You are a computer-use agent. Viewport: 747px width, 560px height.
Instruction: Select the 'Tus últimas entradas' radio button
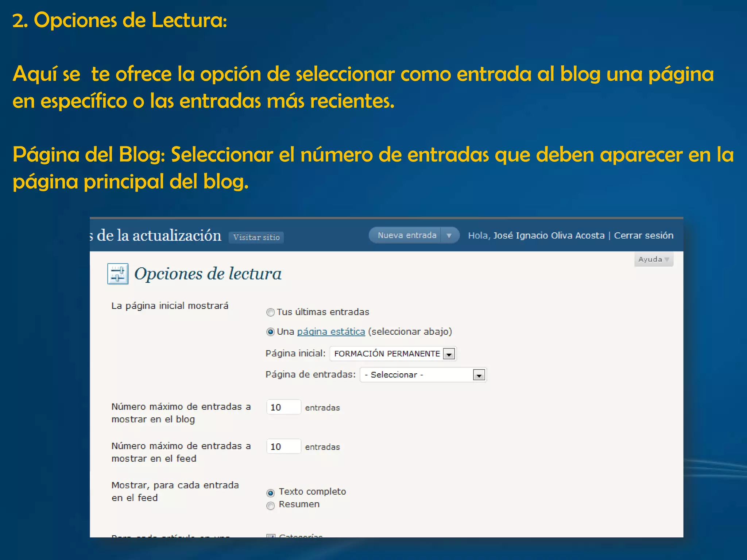[270, 312]
